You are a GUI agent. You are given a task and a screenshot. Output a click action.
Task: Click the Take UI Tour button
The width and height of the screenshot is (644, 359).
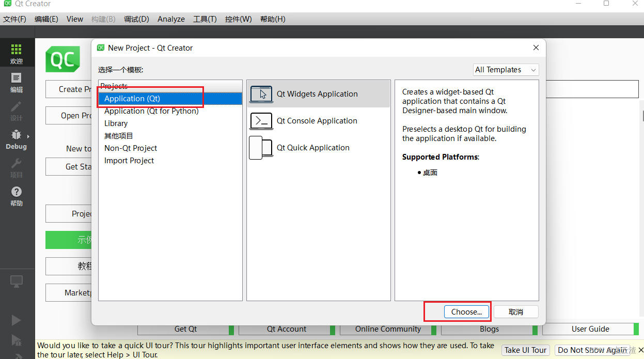coord(526,350)
